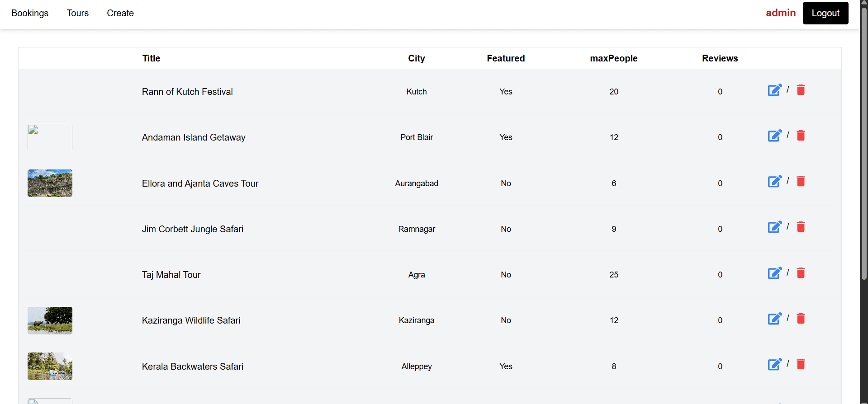The image size is (868, 404).
Task: Log out with the Logout button
Action: (x=825, y=13)
